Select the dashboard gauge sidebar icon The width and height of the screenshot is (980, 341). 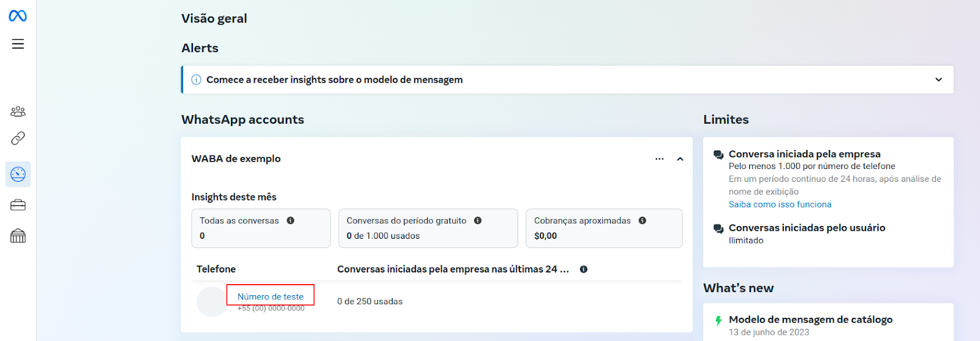(18, 174)
